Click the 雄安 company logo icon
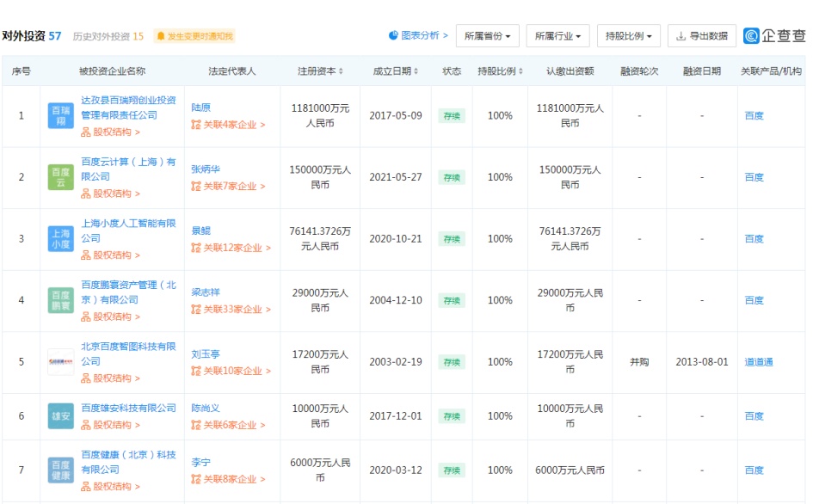The width and height of the screenshot is (813, 504). 61,416
